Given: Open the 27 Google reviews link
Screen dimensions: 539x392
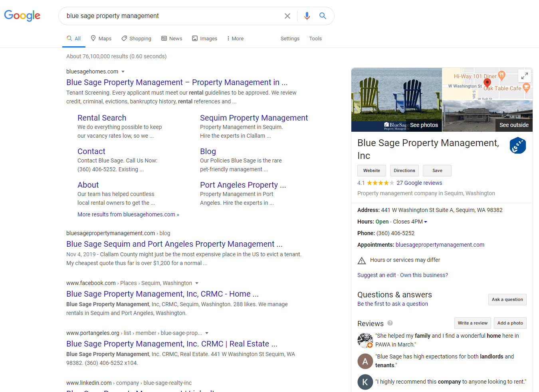Looking at the screenshot, I should pos(419,183).
